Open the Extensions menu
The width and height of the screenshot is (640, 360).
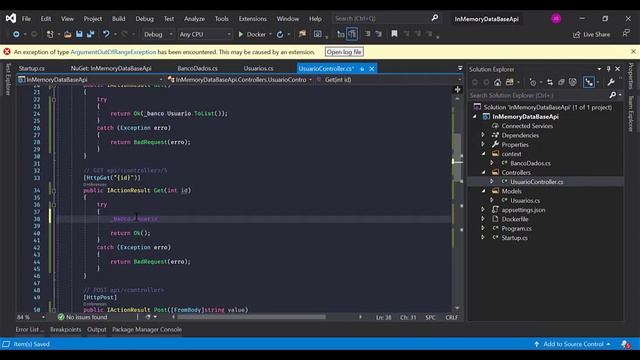pyautogui.click(x=252, y=18)
